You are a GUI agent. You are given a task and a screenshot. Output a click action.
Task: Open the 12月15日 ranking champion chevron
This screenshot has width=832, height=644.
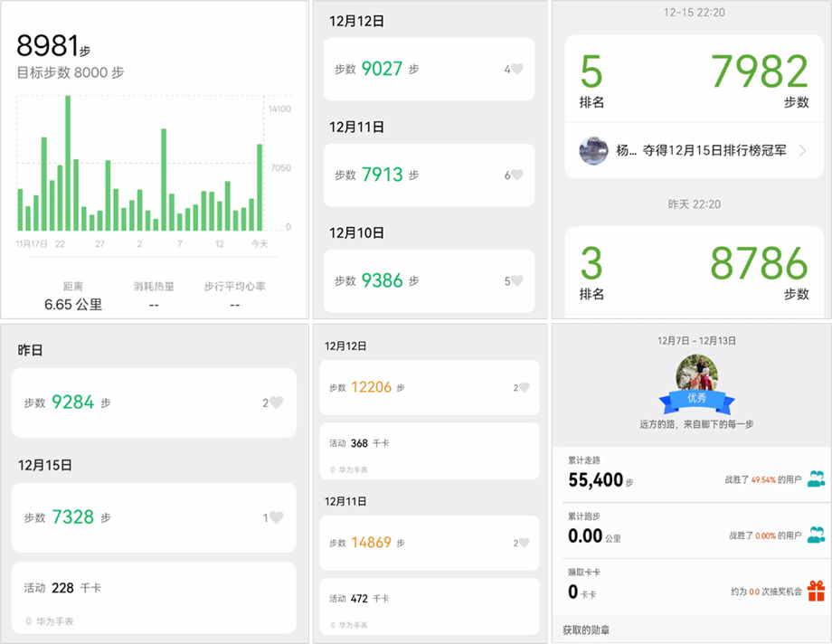(802, 151)
